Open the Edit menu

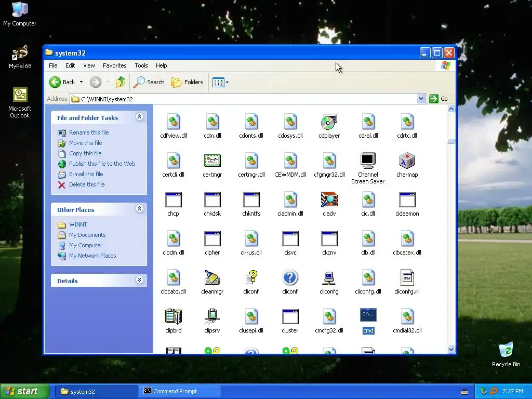tap(70, 65)
